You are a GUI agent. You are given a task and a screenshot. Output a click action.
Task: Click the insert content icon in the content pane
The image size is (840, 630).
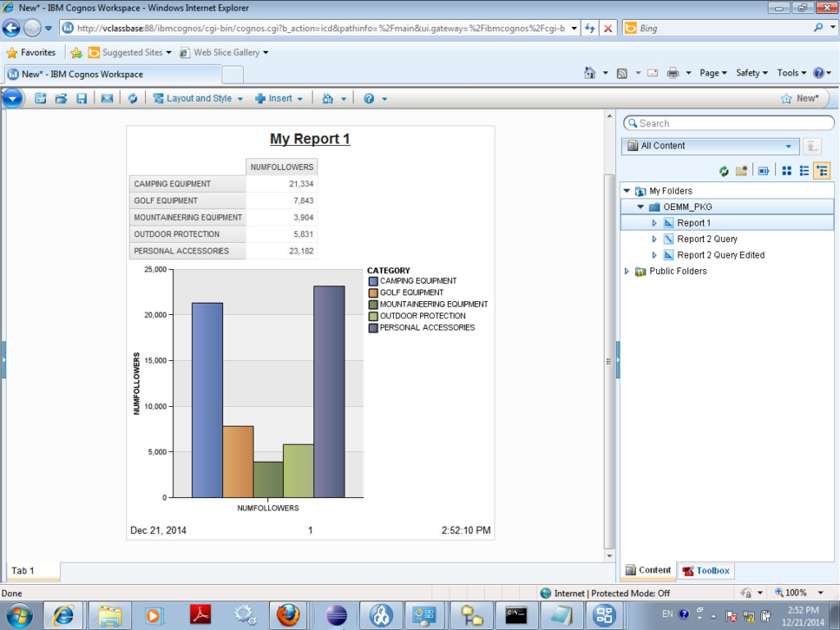[x=764, y=171]
